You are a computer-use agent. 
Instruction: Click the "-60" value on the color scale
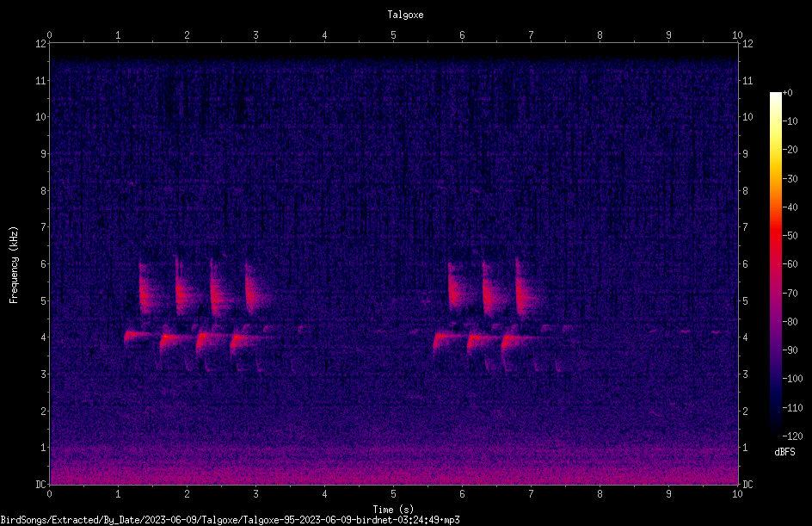(x=790, y=264)
